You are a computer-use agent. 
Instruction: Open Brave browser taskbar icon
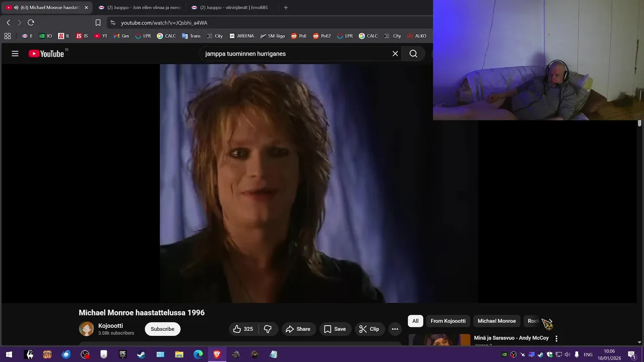tap(217, 354)
